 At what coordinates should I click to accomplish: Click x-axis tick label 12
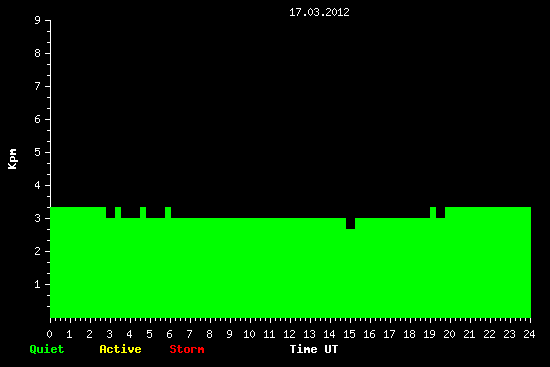pyautogui.click(x=289, y=334)
